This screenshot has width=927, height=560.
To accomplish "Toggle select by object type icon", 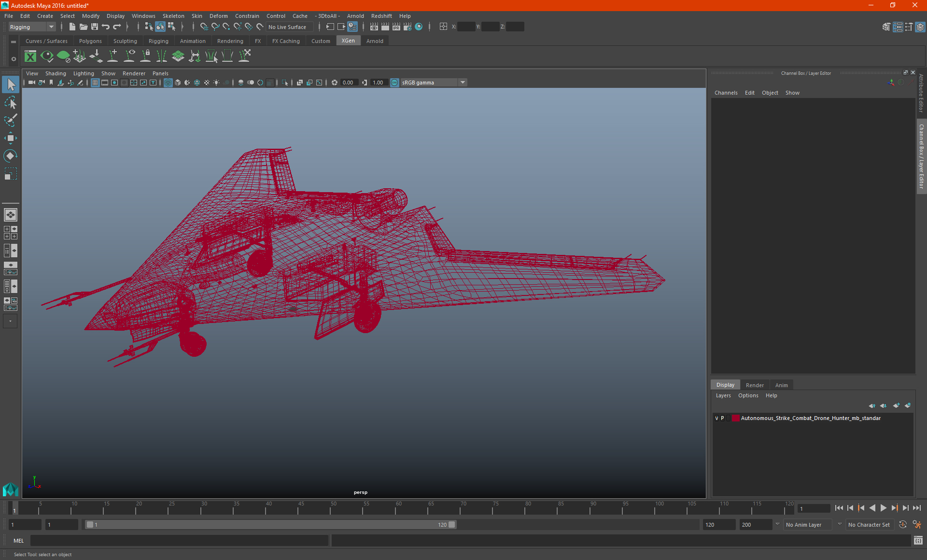I will point(160,27).
